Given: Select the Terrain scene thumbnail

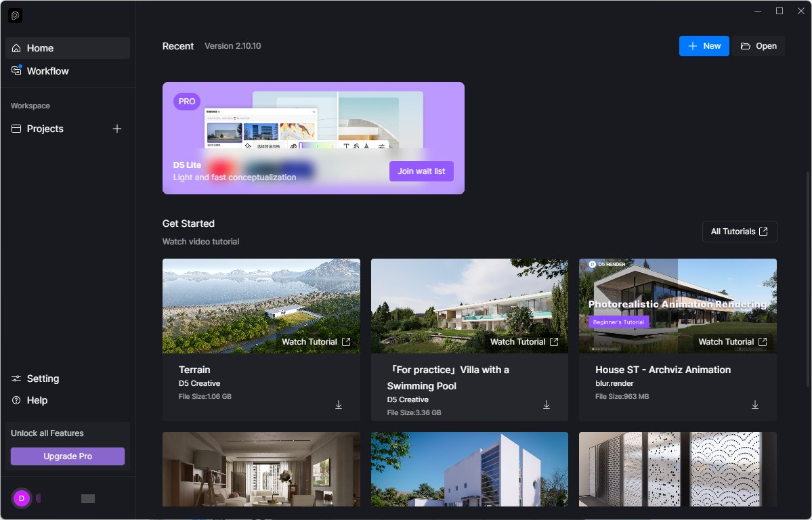Looking at the screenshot, I should click(261, 306).
